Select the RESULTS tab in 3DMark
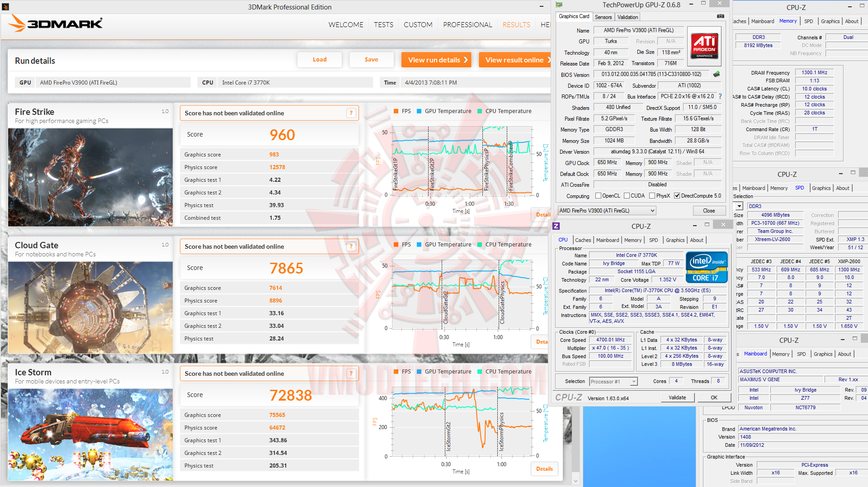The width and height of the screenshot is (868, 487). 516,25
